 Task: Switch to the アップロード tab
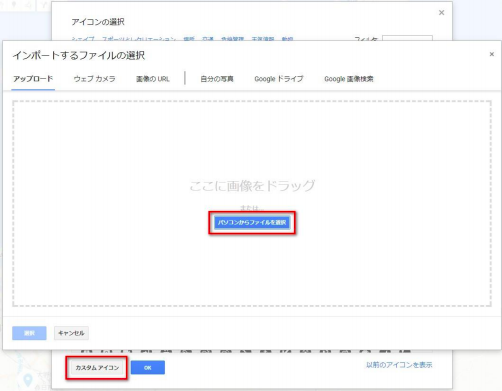33,79
